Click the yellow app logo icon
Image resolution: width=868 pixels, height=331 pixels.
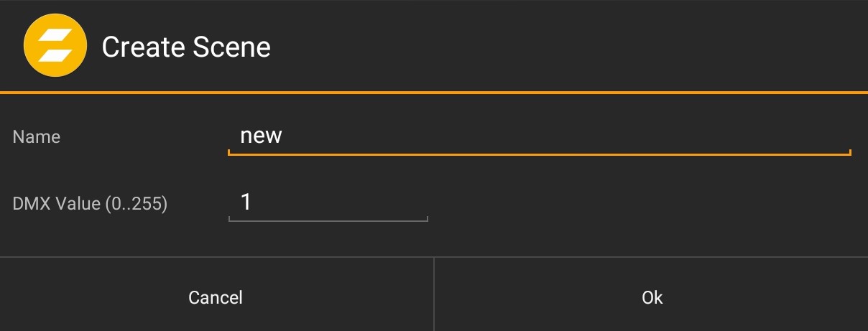coord(55,47)
